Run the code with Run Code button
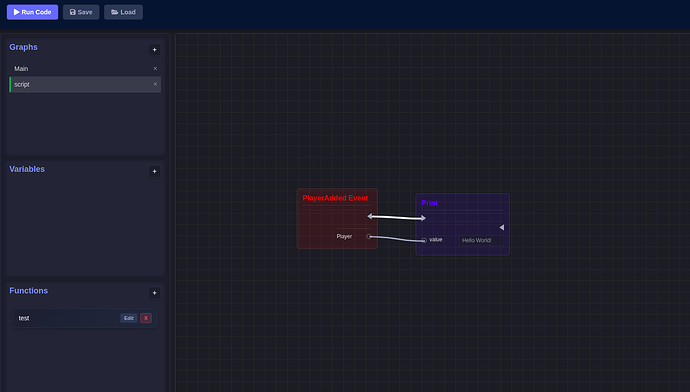The image size is (690, 392). [x=32, y=12]
